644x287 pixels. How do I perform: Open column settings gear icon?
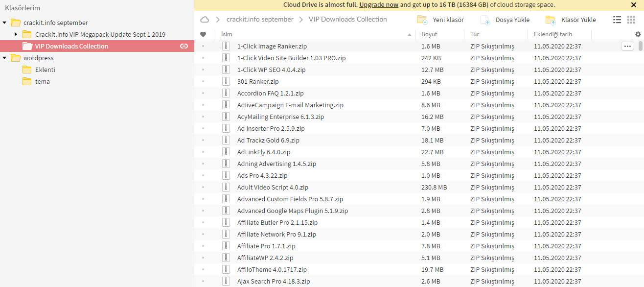(638, 34)
